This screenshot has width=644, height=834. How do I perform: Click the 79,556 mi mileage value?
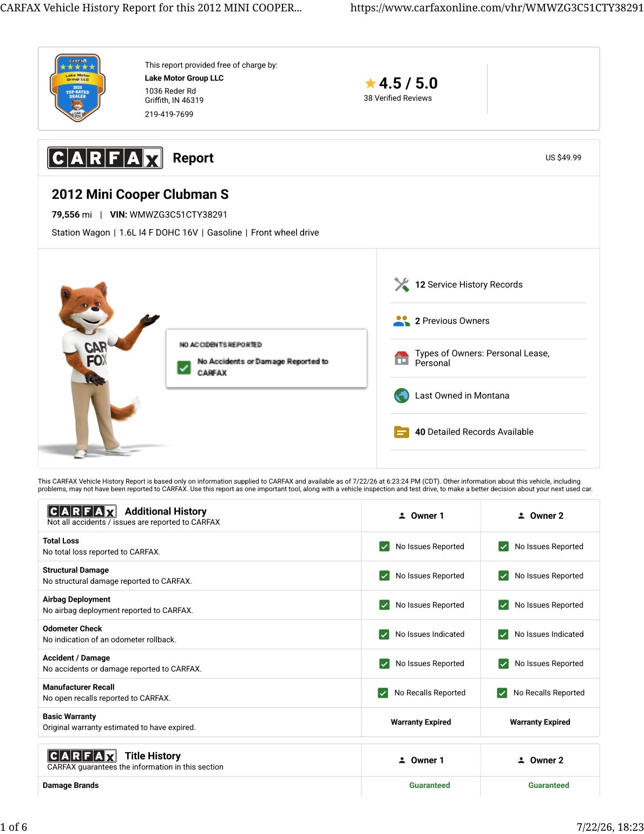(71, 215)
